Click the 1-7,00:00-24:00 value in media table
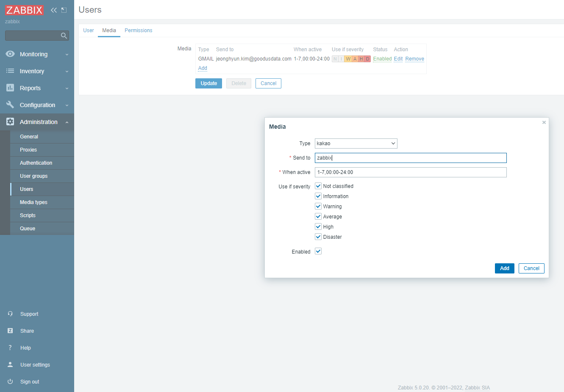This screenshot has width=564, height=392. click(311, 59)
